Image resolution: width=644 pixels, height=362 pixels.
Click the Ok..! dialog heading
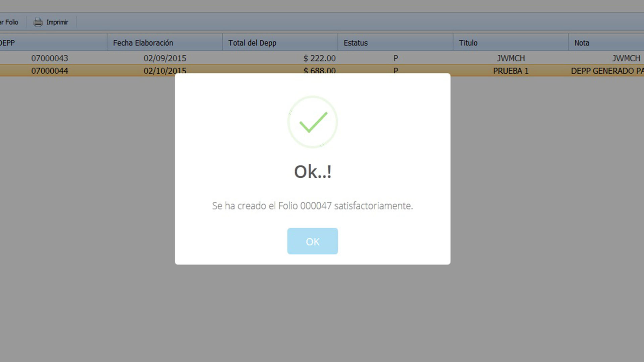pyautogui.click(x=313, y=172)
